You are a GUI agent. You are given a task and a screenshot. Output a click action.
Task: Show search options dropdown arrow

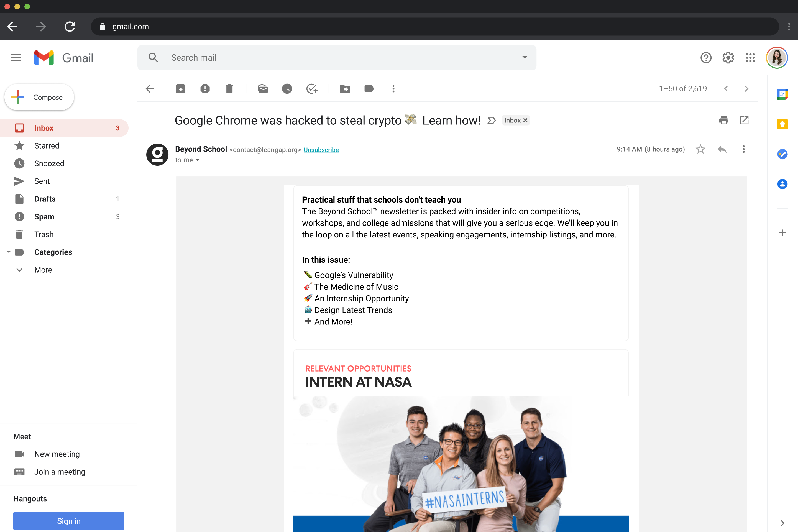pyautogui.click(x=525, y=57)
